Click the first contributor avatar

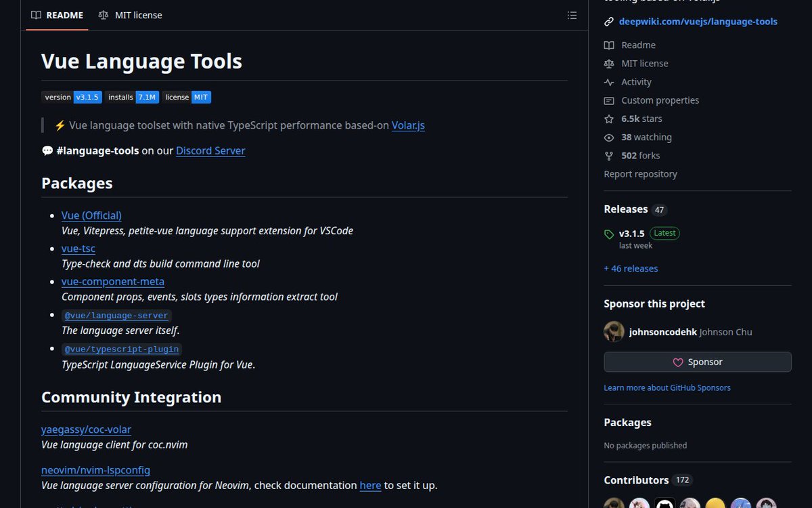click(x=614, y=503)
